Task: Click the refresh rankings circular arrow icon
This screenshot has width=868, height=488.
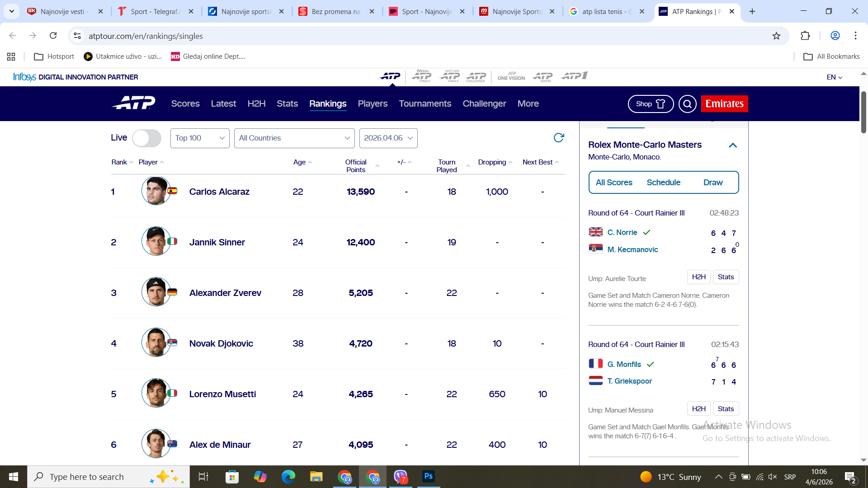Action: tap(559, 138)
